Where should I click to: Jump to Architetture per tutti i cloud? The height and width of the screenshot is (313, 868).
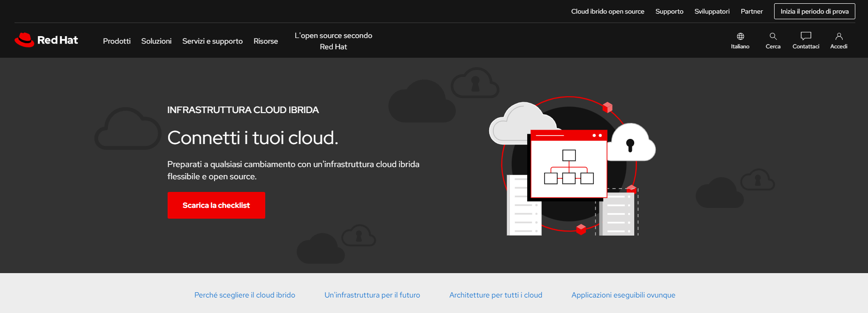pyautogui.click(x=496, y=295)
